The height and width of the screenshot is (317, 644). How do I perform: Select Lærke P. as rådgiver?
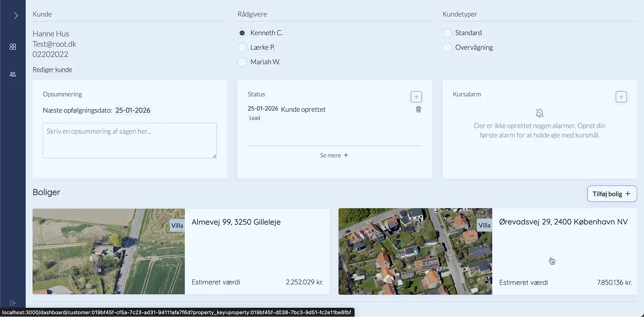[242, 47]
